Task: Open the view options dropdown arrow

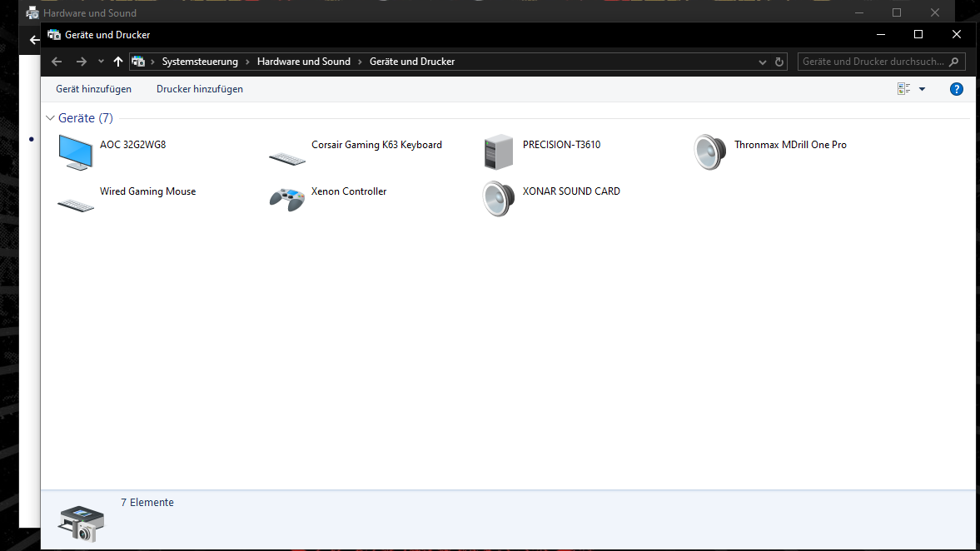Action: (921, 88)
